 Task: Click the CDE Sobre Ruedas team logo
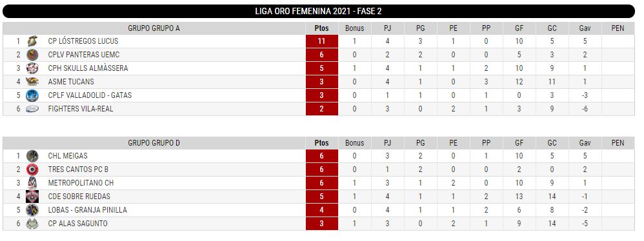(x=32, y=197)
